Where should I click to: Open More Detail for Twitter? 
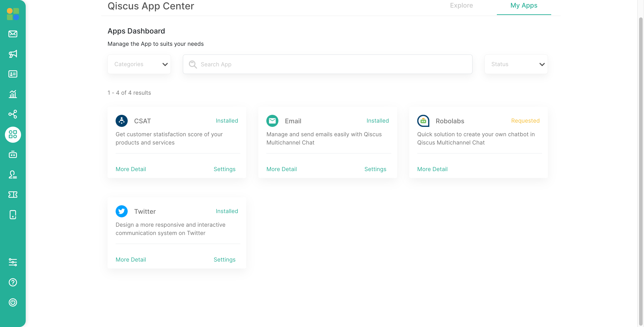[x=131, y=260]
